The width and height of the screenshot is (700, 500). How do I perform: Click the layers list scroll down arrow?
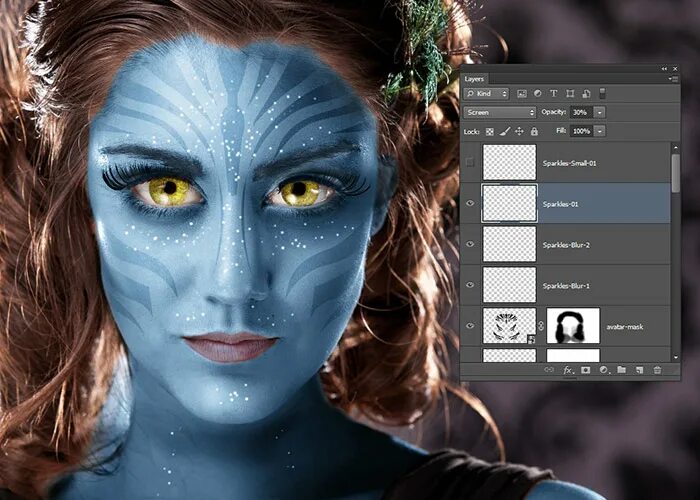(x=675, y=357)
